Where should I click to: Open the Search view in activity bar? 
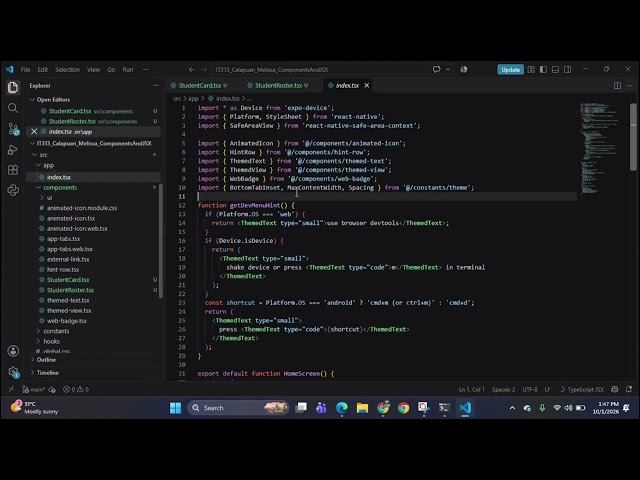(x=13, y=108)
